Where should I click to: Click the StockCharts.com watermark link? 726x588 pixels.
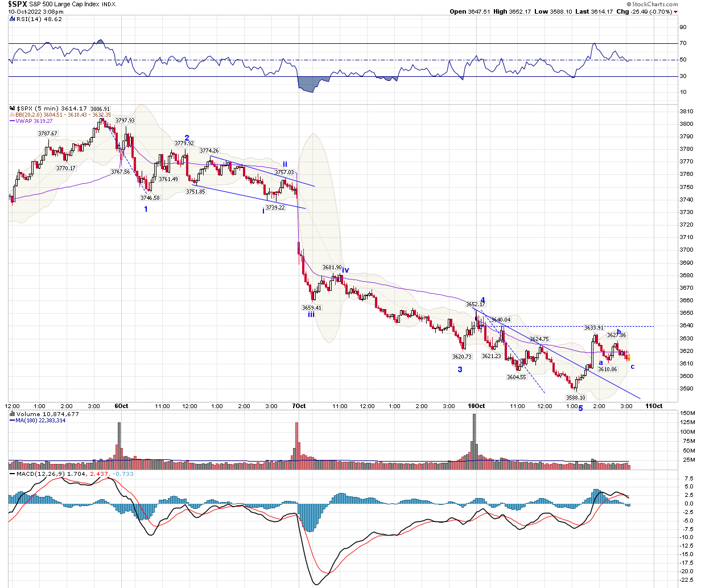point(655,4)
